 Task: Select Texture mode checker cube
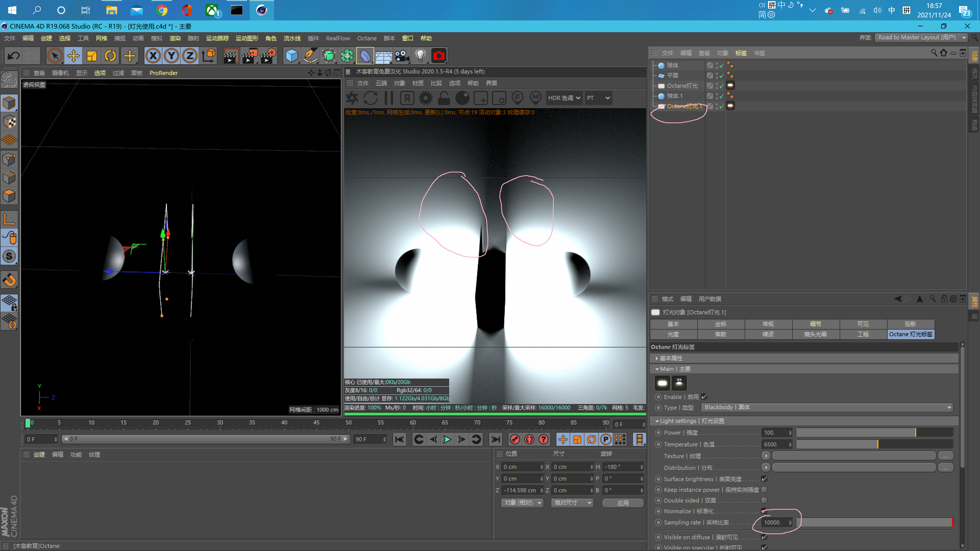pyautogui.click(x=9, y=122)
